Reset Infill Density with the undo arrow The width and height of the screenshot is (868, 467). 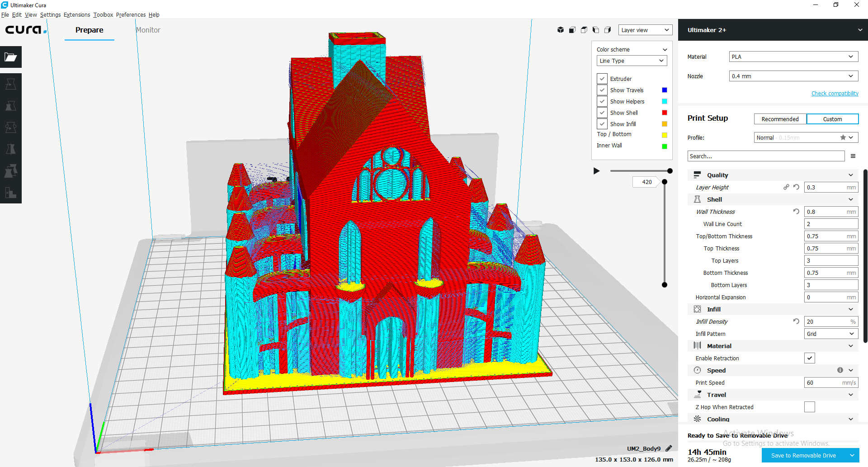pos(796,321)
